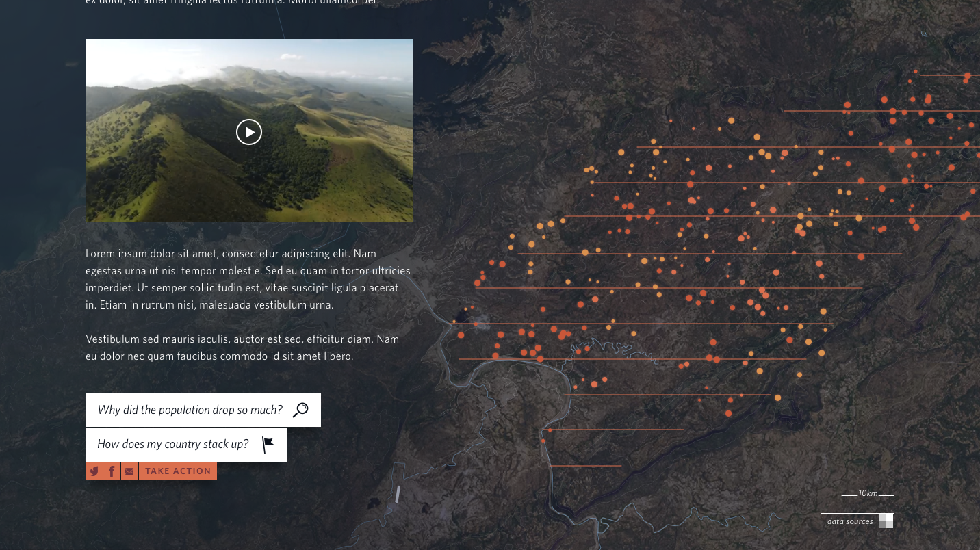Image resolution: width=980 pixels, height=550 pixels.
Task: Click the 10km map scale bar
Action: click(x=867, y=493)
